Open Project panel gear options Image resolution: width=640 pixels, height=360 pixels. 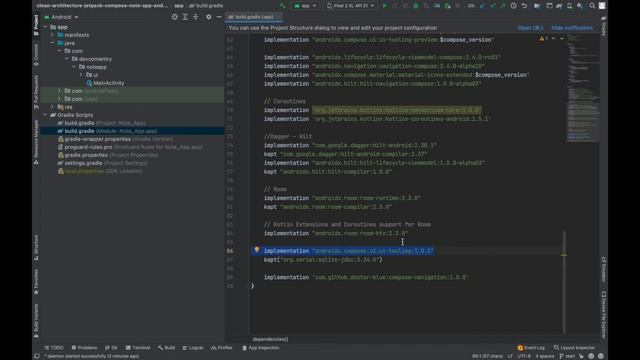pyautogui.click(x=209, y=17)
